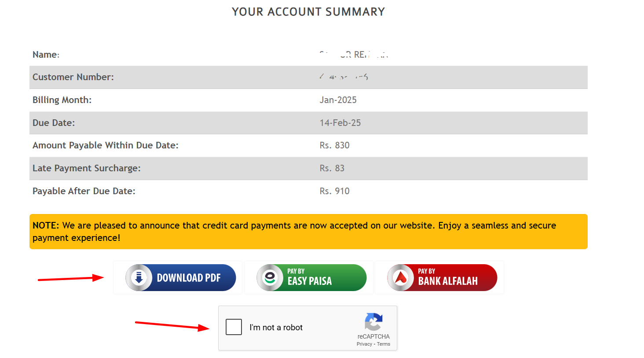Screen dimensions: 644x358
Task: Select the red Bank Alfalah circular badge
Action: pos(400,277)
